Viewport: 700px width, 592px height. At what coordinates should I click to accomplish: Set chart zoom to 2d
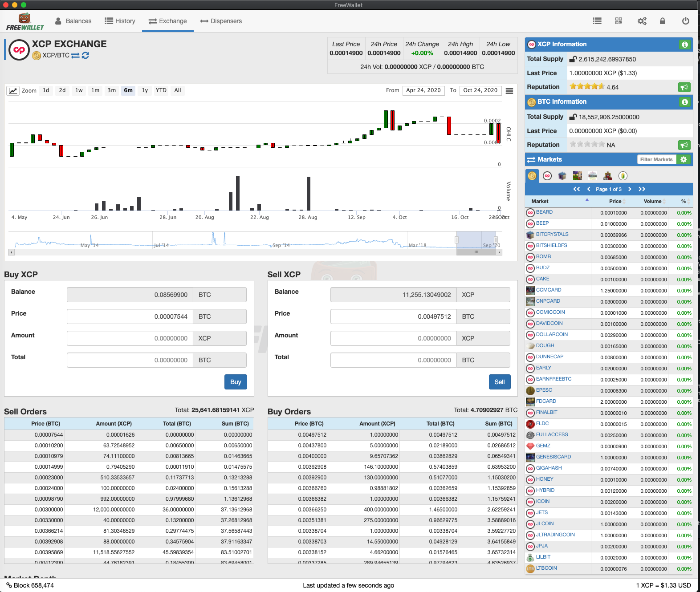coord(62,90)
